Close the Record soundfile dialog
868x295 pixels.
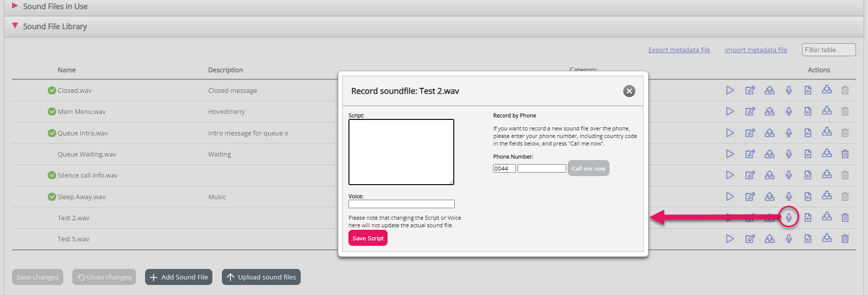click(x=629, y=91)
